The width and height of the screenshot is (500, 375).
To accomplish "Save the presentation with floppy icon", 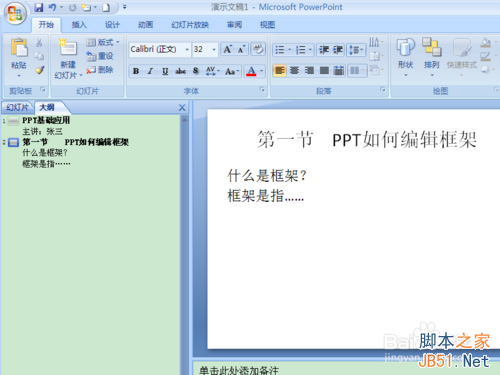I will [39, 7].
